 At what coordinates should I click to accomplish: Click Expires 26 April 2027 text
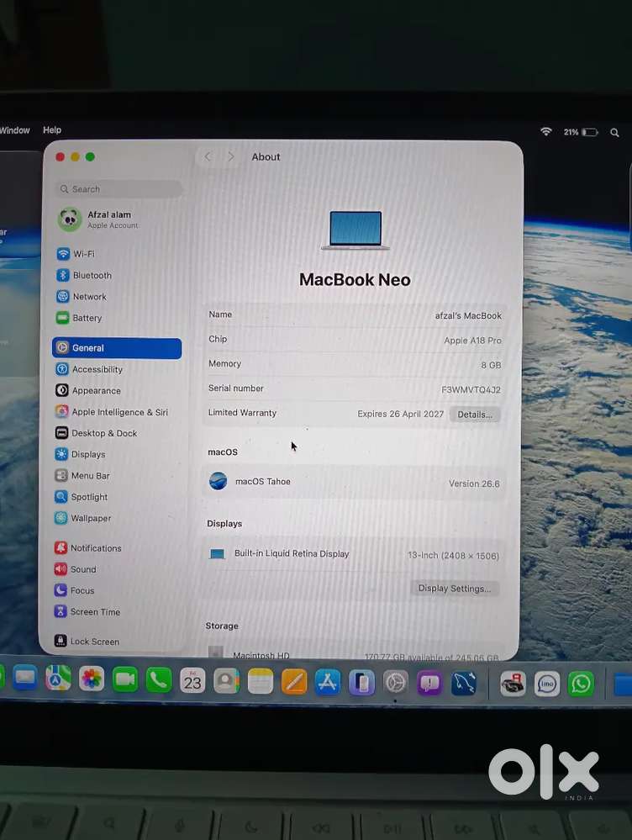pyautogui.click(x=401, y=414)
